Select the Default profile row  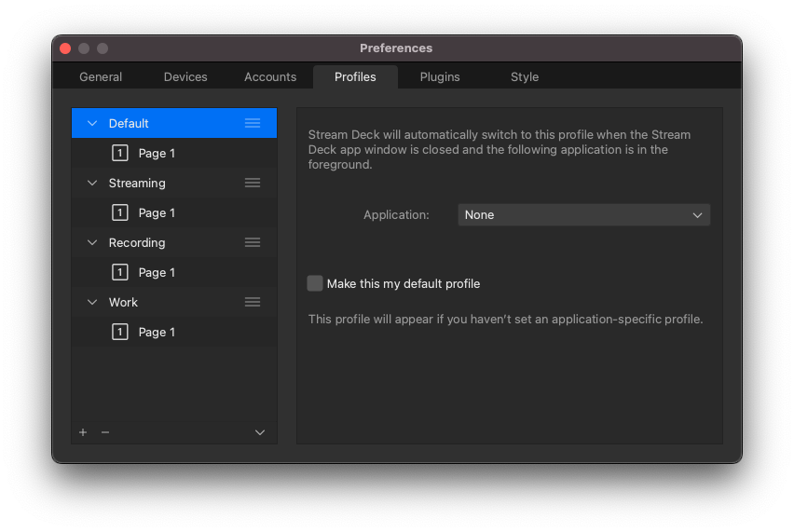click(174, 123)
